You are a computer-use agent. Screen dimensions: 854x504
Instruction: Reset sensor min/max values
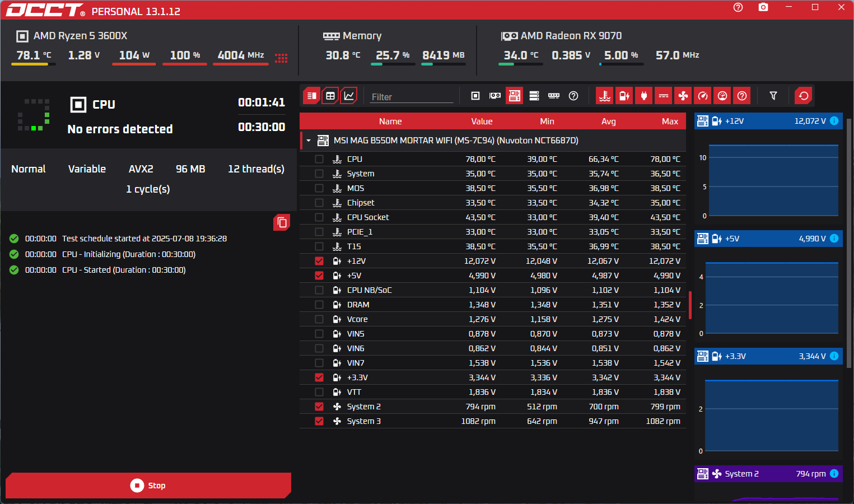[x=804, y=96]
